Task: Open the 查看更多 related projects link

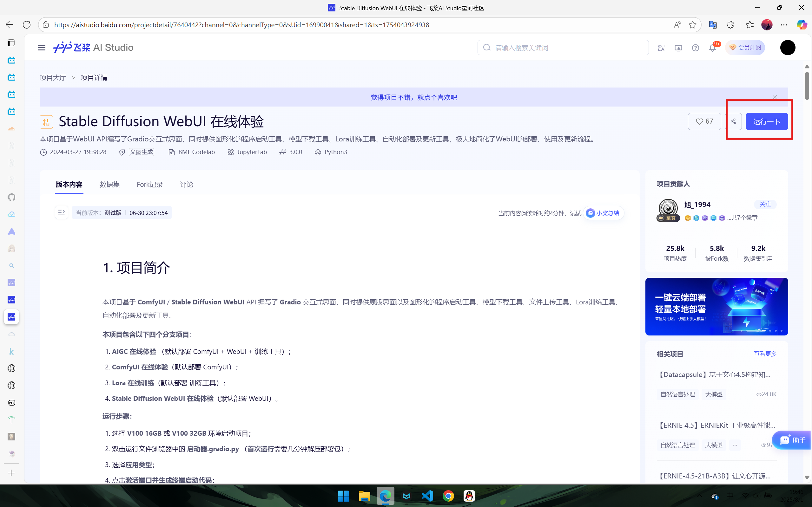Action: 765,354
